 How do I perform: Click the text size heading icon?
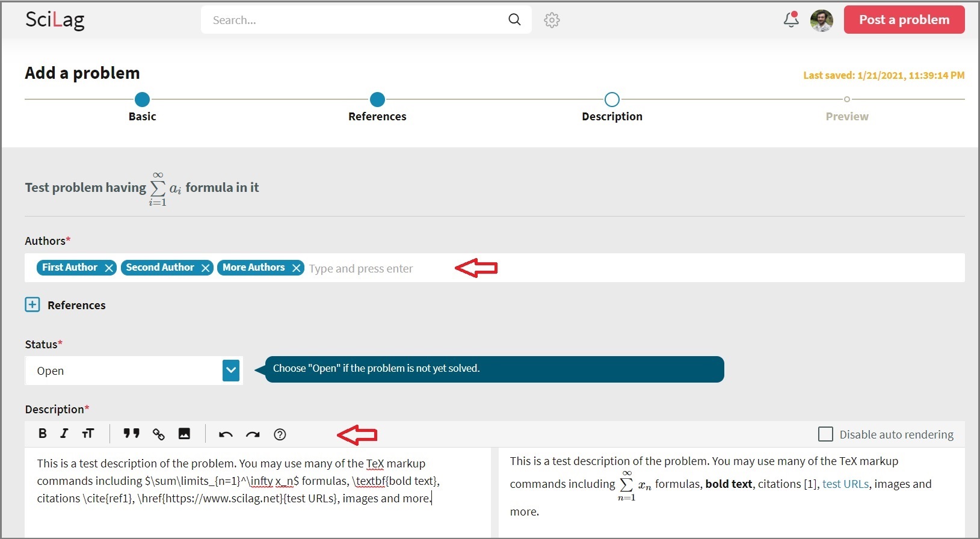click(88, 434)
